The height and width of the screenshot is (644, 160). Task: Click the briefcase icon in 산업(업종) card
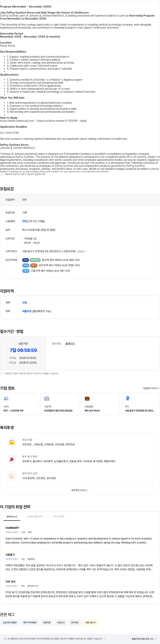point(87,398)
